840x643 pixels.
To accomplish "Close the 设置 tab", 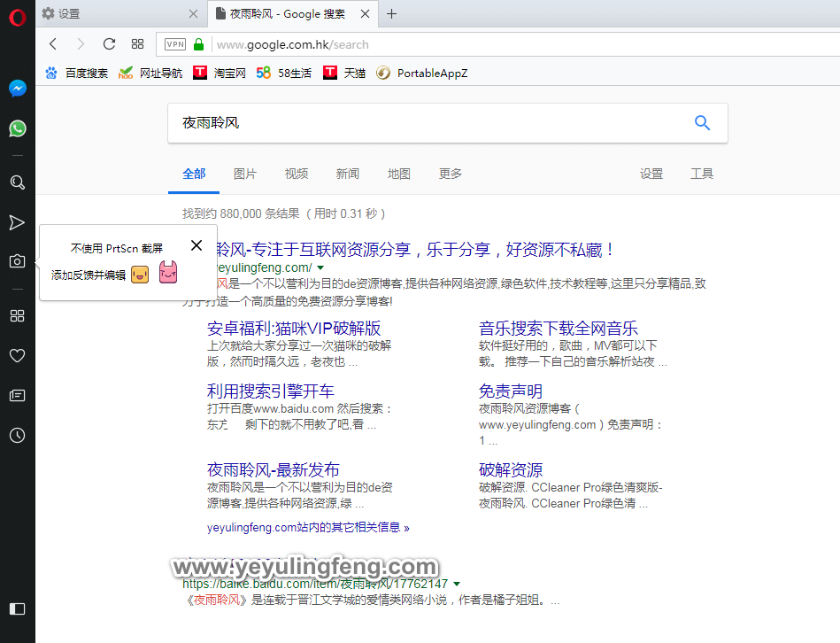I will (x=193, y=14).
